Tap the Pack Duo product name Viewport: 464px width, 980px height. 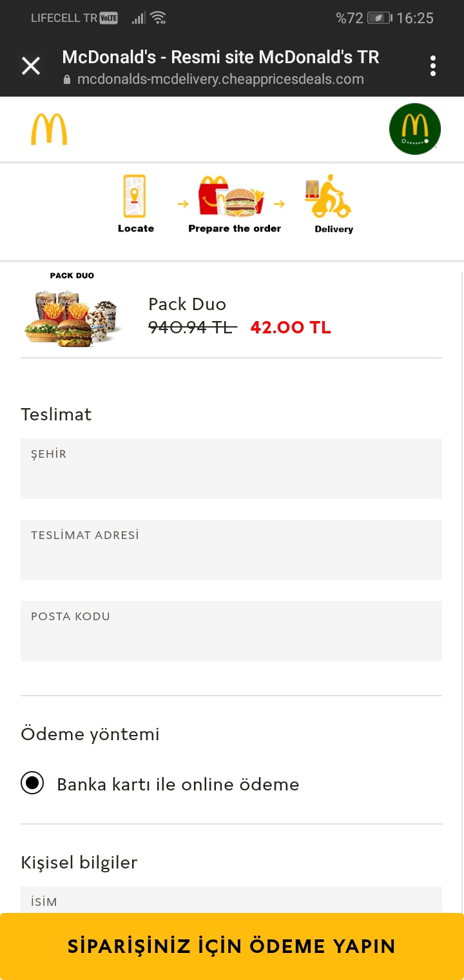pyautogui.click(x=187, y=304)
